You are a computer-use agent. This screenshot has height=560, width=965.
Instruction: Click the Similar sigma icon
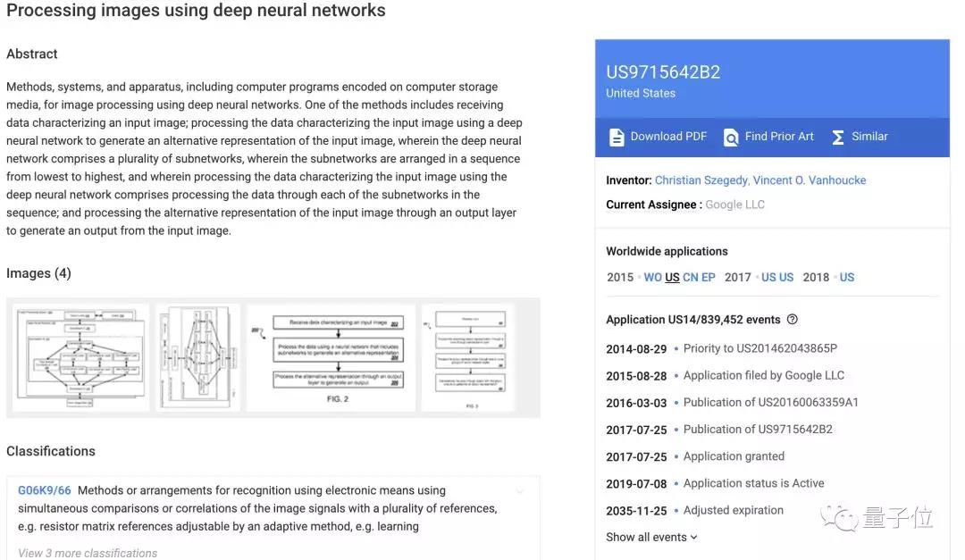pyautogui.click(x=837, y=137)
